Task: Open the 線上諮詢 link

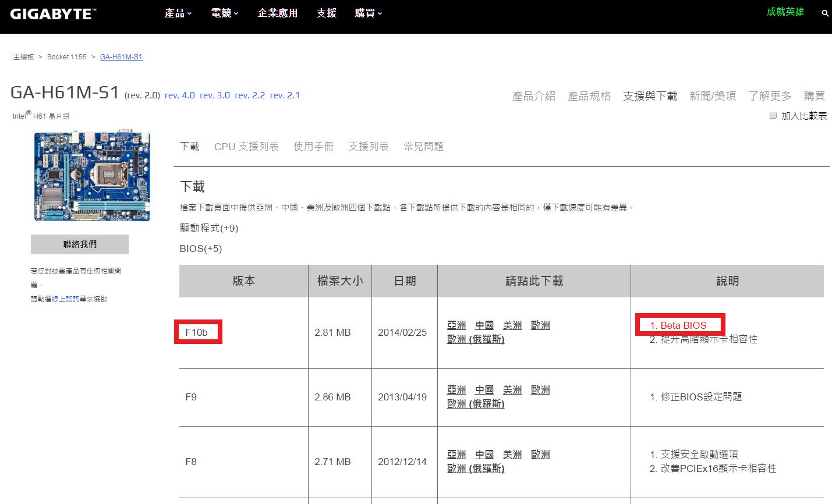Action: 65,299
